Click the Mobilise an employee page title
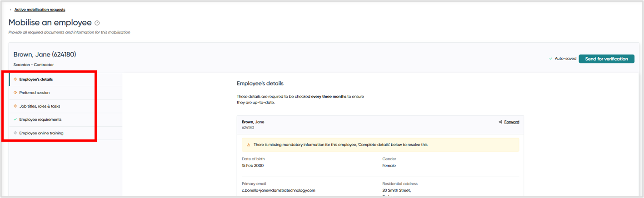The image size is (644, 198). (50, 22)
